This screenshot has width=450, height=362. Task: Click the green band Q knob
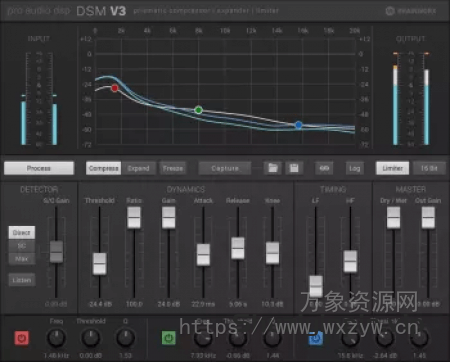coord(272,338)
